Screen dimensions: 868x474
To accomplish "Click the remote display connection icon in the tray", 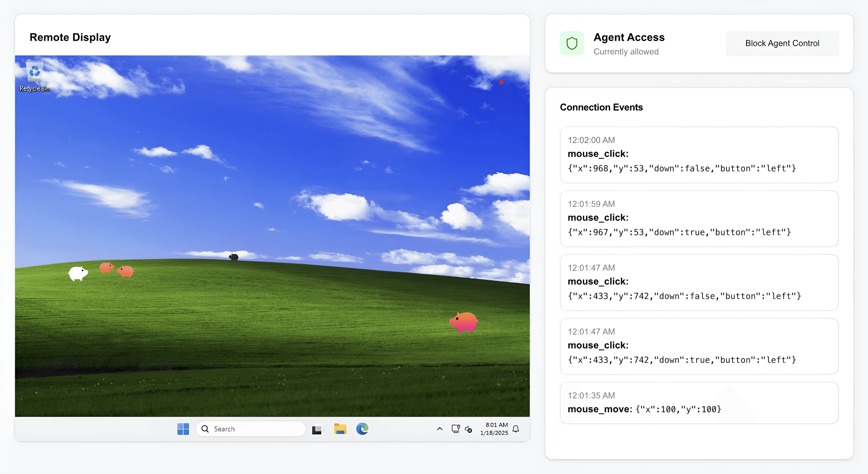I will point(455,429).
